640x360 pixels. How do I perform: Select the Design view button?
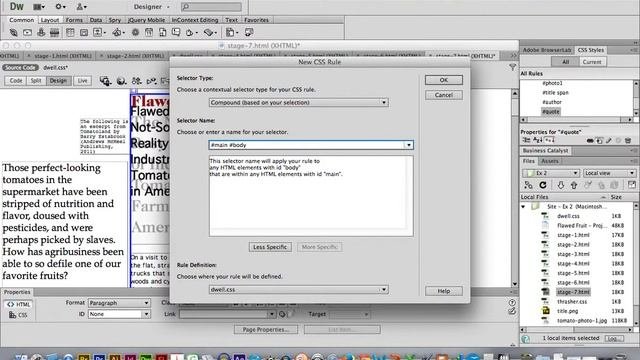58,81
